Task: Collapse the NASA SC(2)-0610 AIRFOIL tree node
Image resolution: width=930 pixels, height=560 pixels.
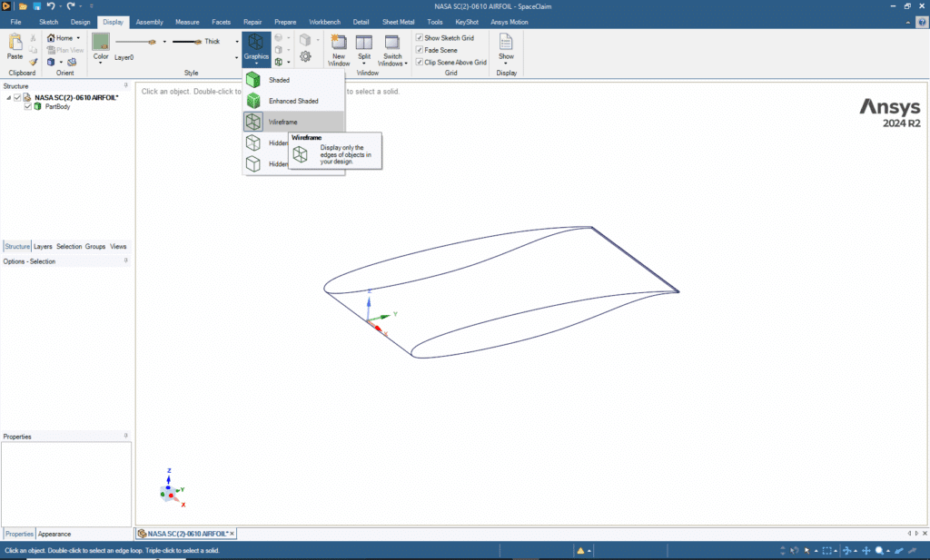Action: pyautogui.click(x=9, y=96)
